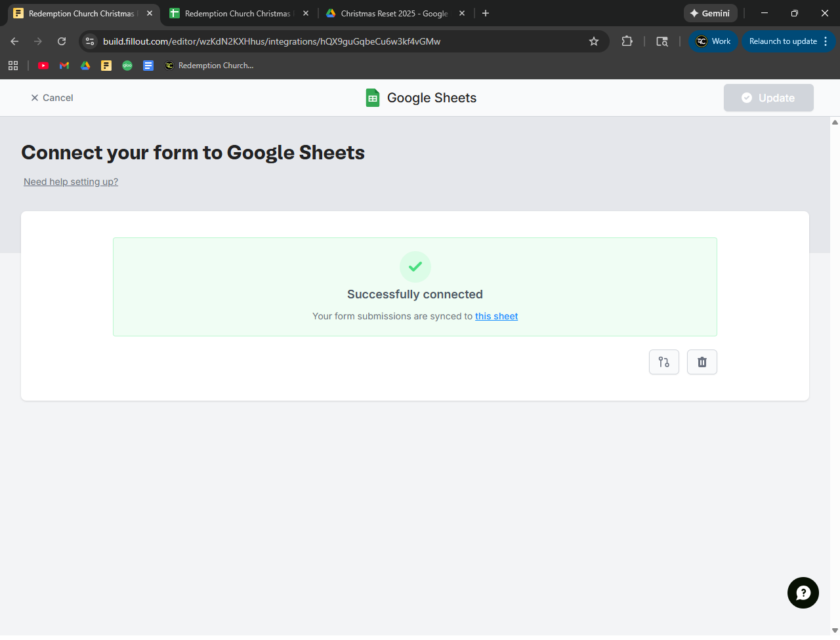The width and height of the screenshot is (840, 640).
Task: Click the Update button
Action: point(768,98)
